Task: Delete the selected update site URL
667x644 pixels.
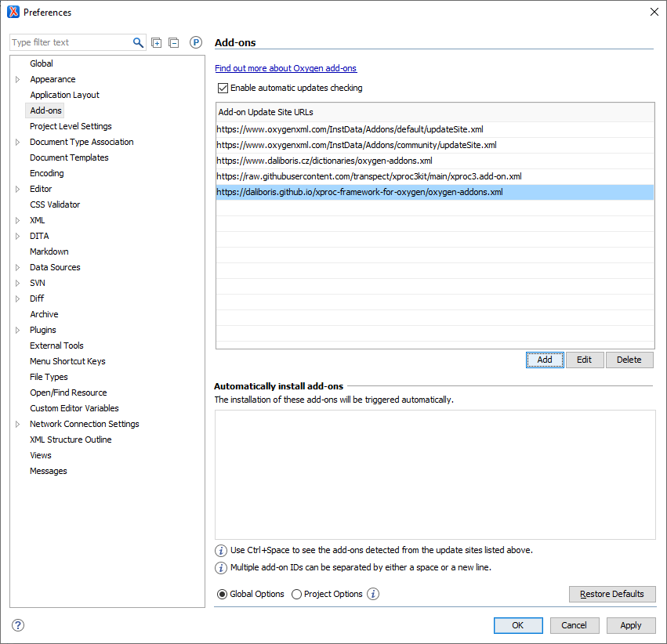Action: click(x=629, y=360)
